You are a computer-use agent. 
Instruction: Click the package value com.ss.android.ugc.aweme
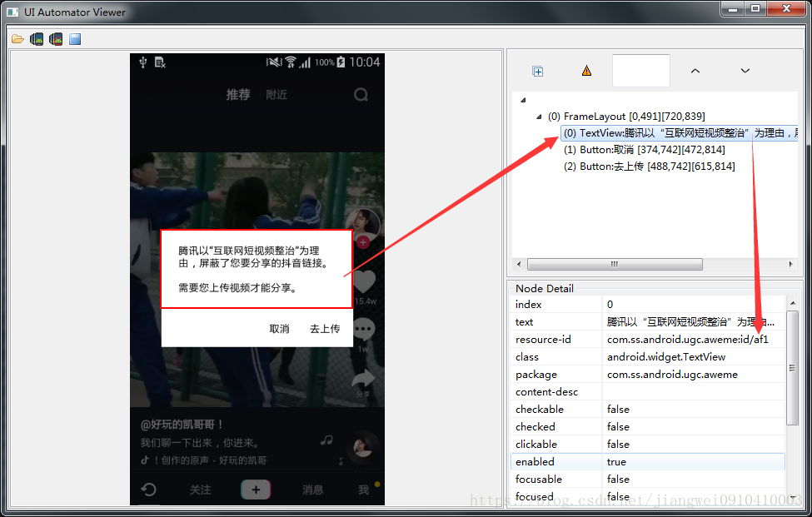click(672, 374)
